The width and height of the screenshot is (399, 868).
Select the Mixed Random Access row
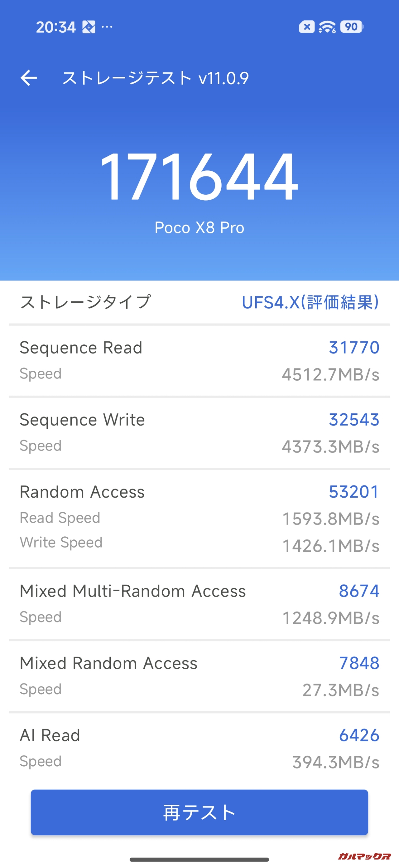(199, 675)
